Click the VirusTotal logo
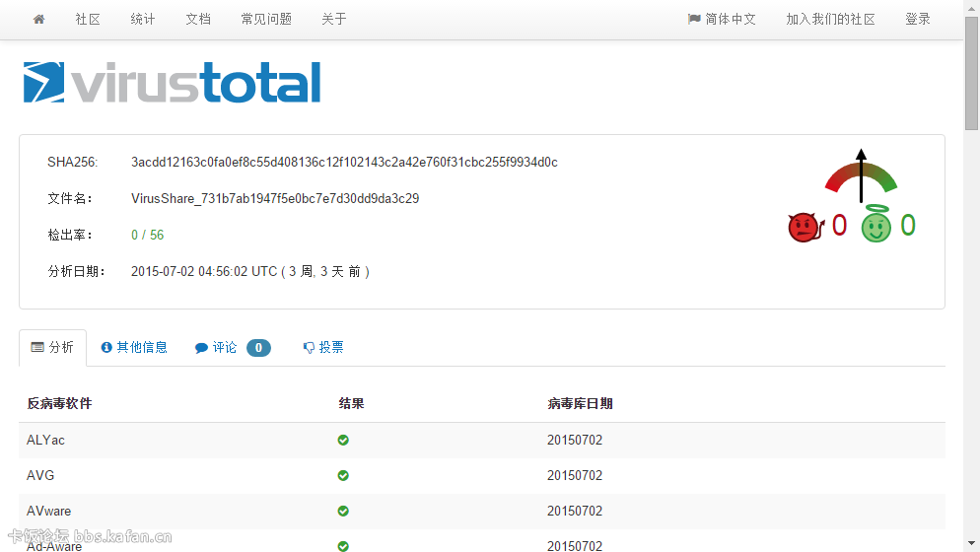This screenshot has width=980, height=552. (x=173, y=83)
